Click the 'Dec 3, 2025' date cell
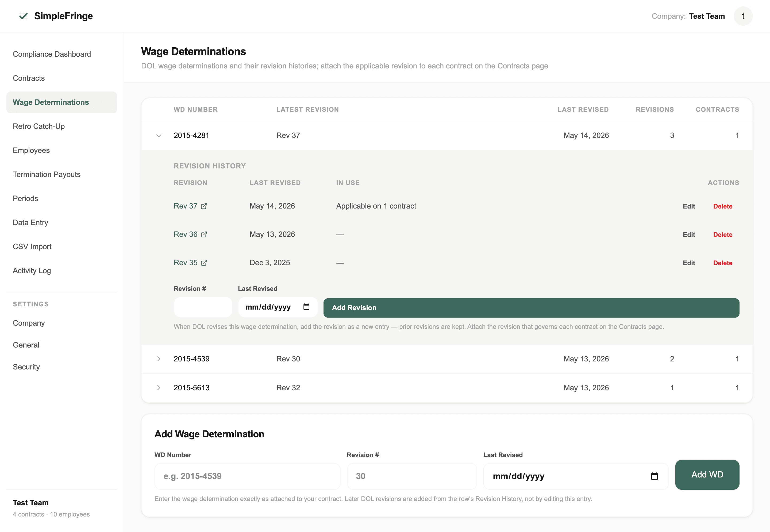 pyautogui.click(x=270, y=263)
